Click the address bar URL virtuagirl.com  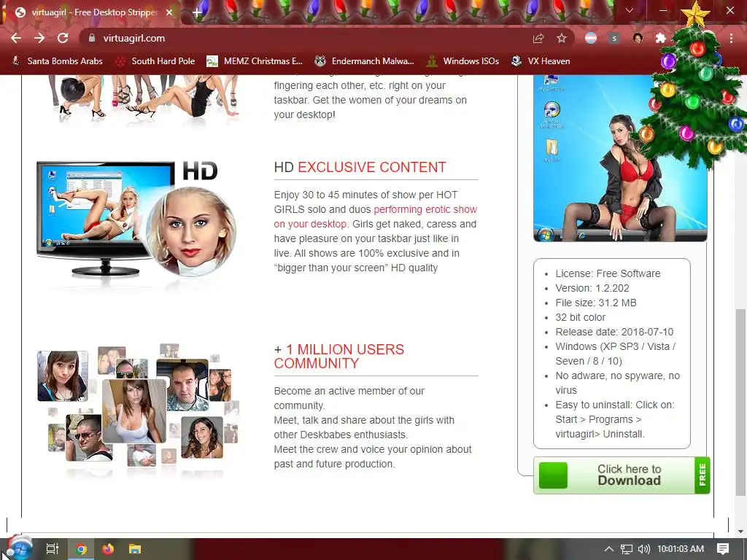(134, 38)
